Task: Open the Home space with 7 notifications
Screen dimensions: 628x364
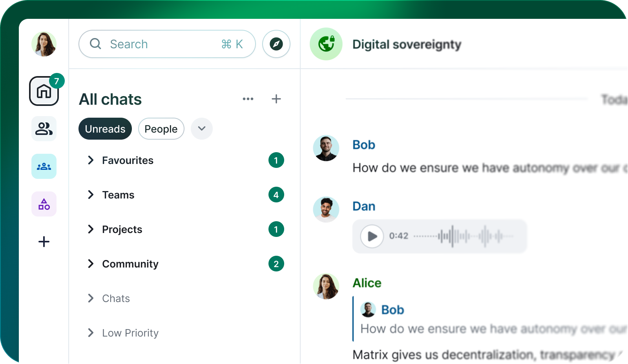Action: [44, 91]
